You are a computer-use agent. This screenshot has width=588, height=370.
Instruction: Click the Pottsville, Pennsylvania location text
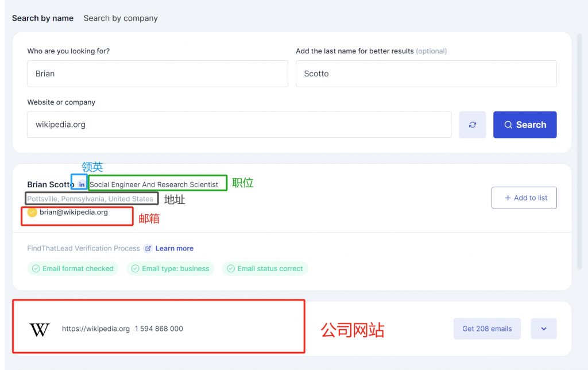pyautogui.click(x=90, y=199)
